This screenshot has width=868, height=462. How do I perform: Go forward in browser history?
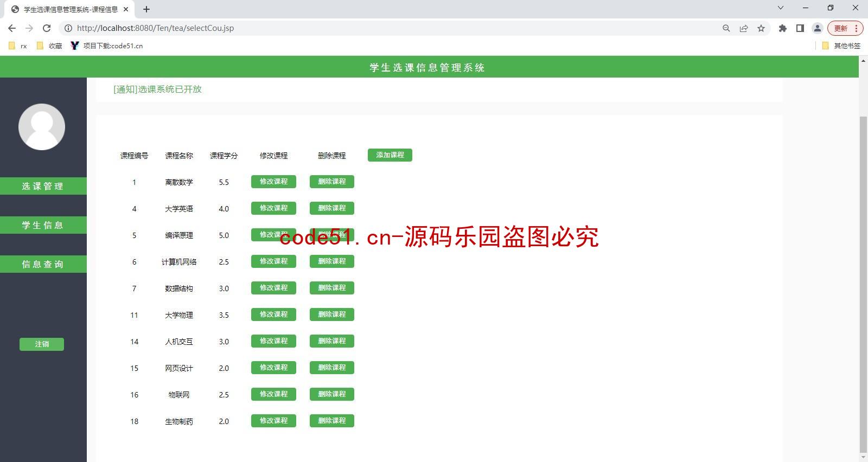pyautogui.click(x=29, y=28)
